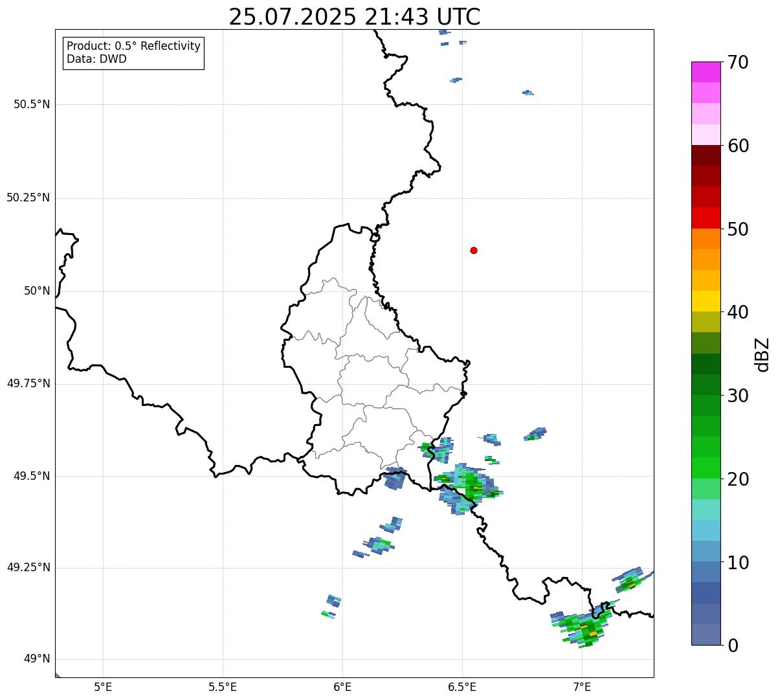This screenshot has height=700, width=778.
Task: Click the colorbar tick label 70
Action: pyautogui.click(x=737, y=62)
